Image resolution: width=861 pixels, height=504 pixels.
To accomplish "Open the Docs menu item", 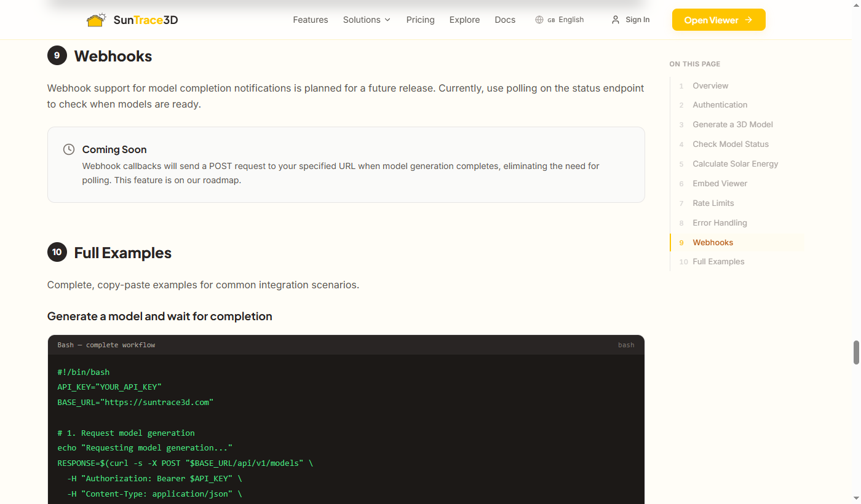I will [505, 19].
